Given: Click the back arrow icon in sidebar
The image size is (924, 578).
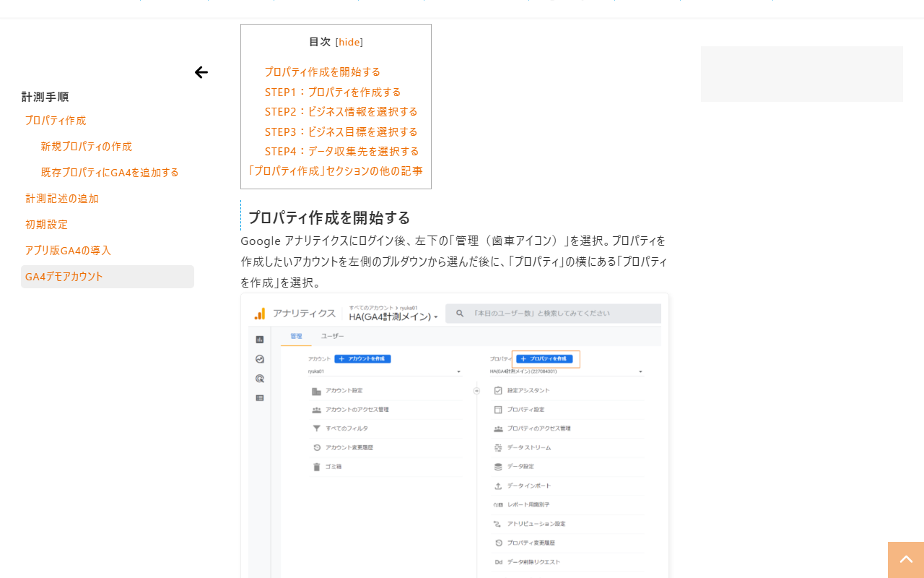Looking at the screenshot, I should (x=201, y=72).
